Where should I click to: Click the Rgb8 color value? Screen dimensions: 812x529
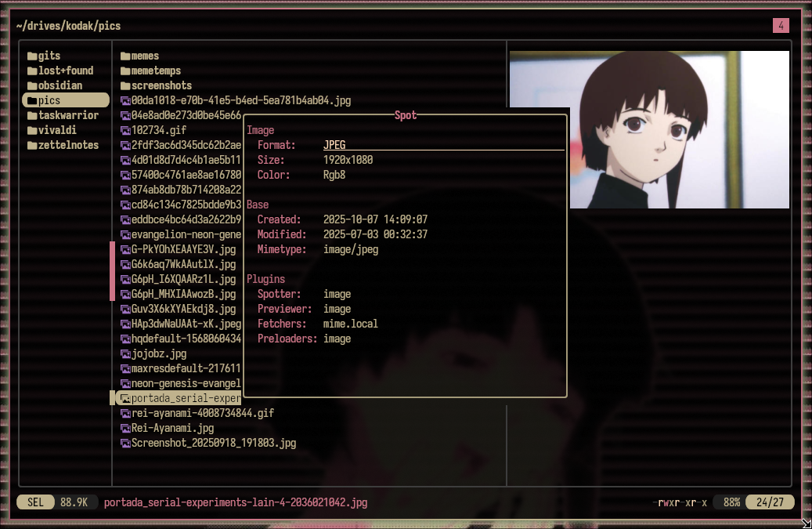334,175
